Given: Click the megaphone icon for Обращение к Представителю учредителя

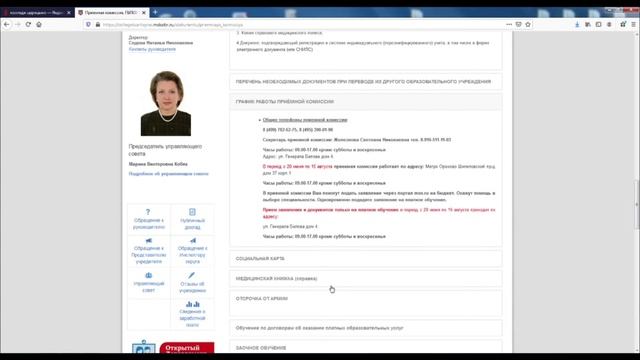Looking at the screenshot, I should (149, 241).
